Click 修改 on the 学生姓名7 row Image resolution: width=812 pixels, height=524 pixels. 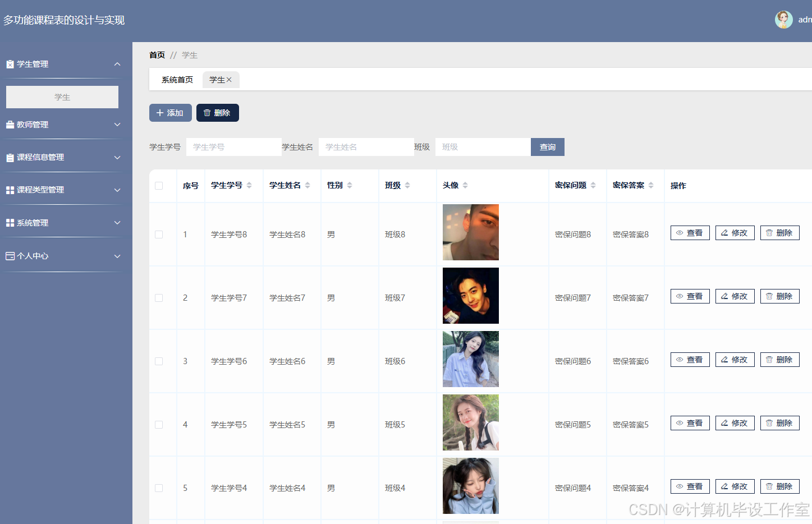pyautogui.click(x=735, y=296)
